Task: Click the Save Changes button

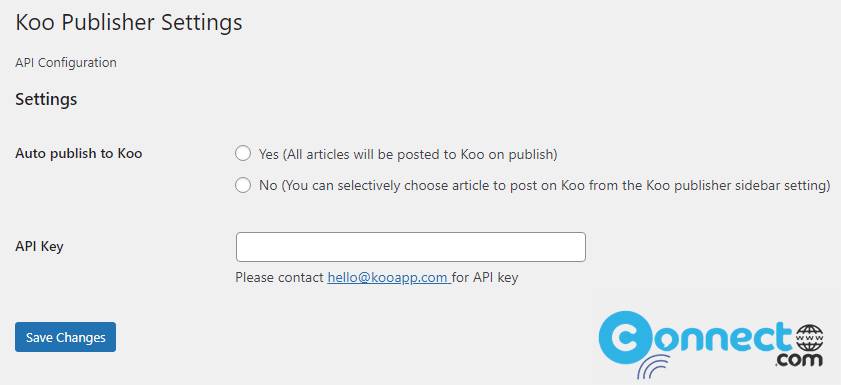Action: [x=65, y=337]
